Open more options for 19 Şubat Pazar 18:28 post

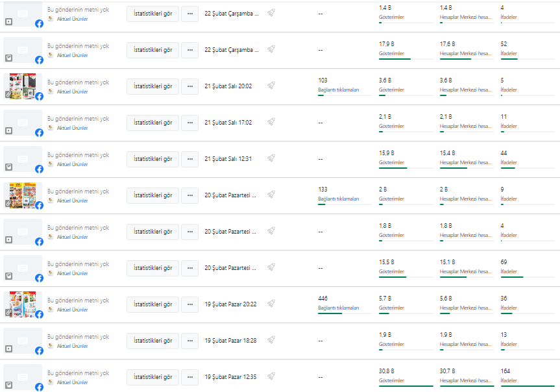(x=189, y=341)
